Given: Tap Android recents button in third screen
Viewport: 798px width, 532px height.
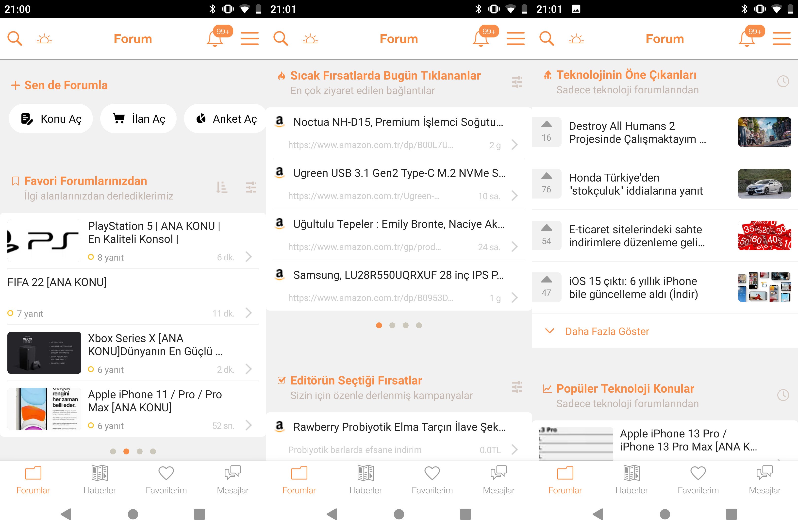Looking at the screenshot, I should (731, 514).
